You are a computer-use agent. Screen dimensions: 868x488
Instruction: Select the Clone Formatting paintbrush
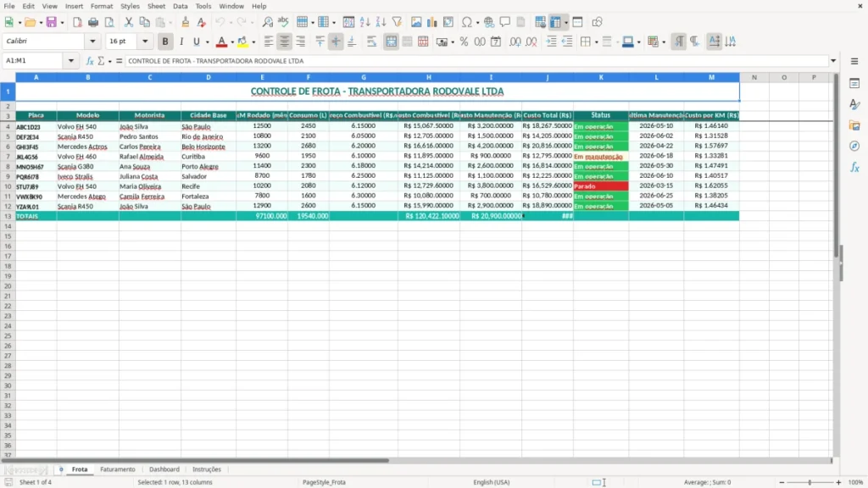tap(186, 22)
